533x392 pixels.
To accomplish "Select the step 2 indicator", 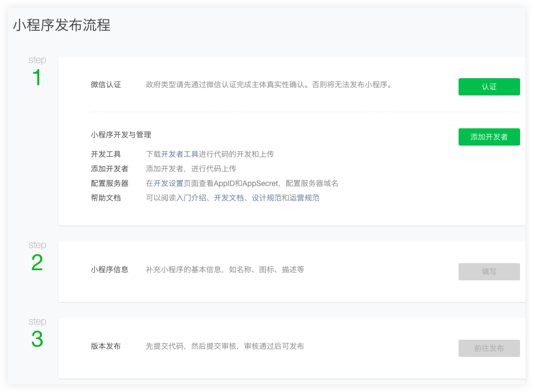I will pos(37,256).
